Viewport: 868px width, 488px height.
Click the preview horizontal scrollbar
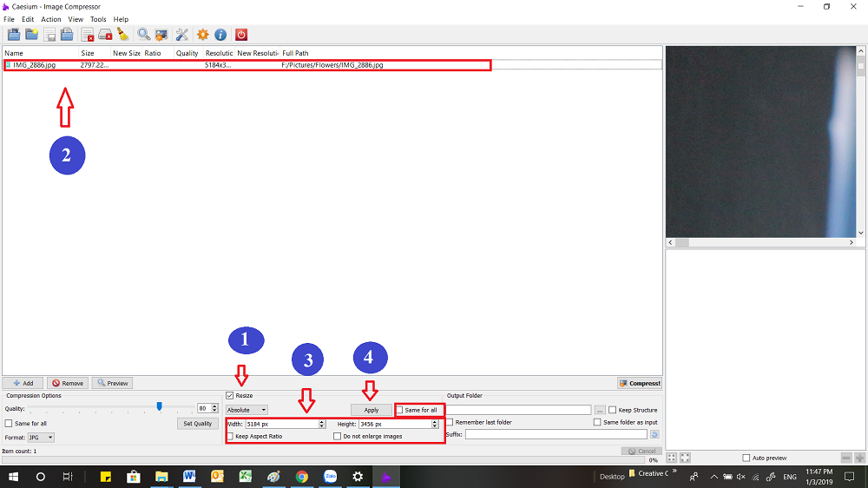coord(760,242)
